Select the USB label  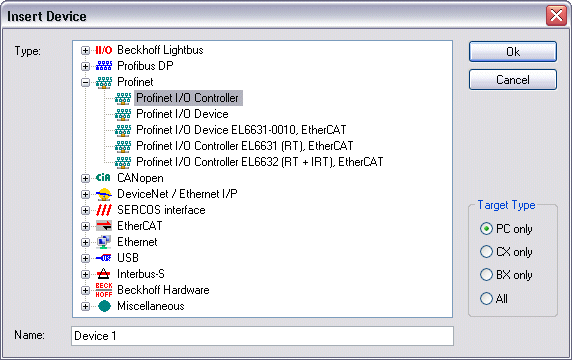click(128, 258)
